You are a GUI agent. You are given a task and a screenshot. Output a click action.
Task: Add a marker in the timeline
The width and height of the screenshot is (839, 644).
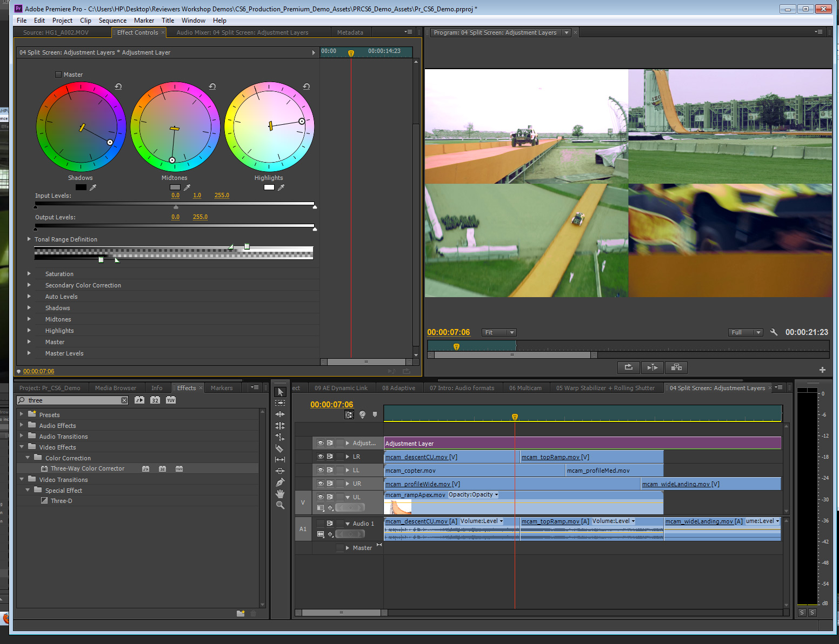coord(375,415)
